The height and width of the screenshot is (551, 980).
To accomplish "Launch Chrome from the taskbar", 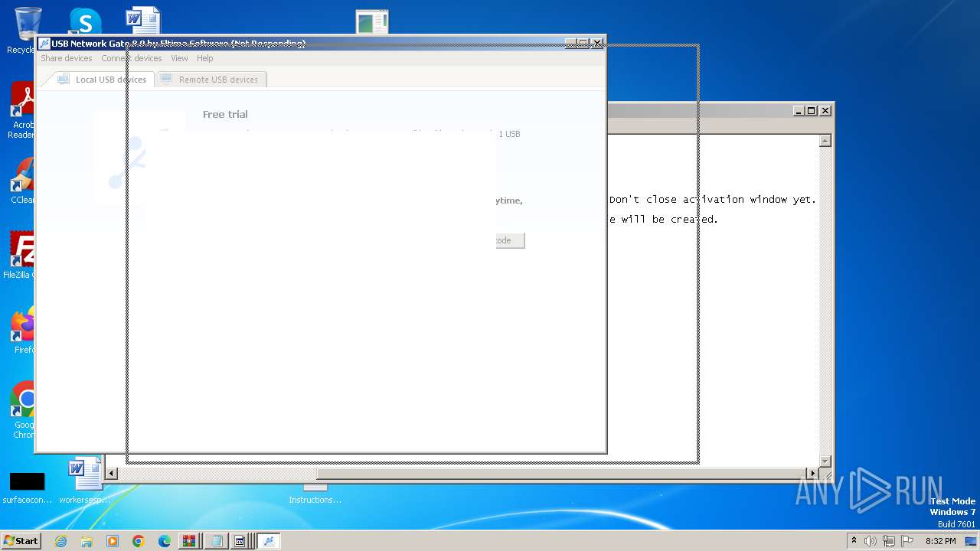I will tap(139, 541).
